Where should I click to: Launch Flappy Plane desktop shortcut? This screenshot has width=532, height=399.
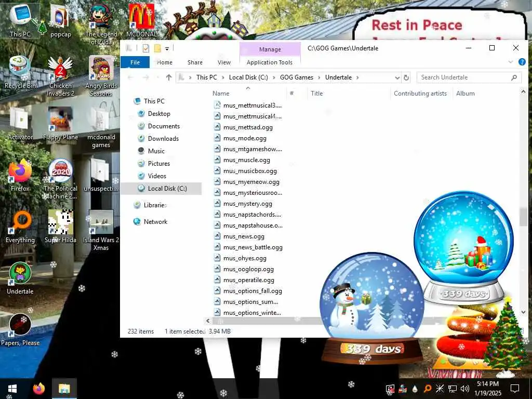[x=60, y=124]
